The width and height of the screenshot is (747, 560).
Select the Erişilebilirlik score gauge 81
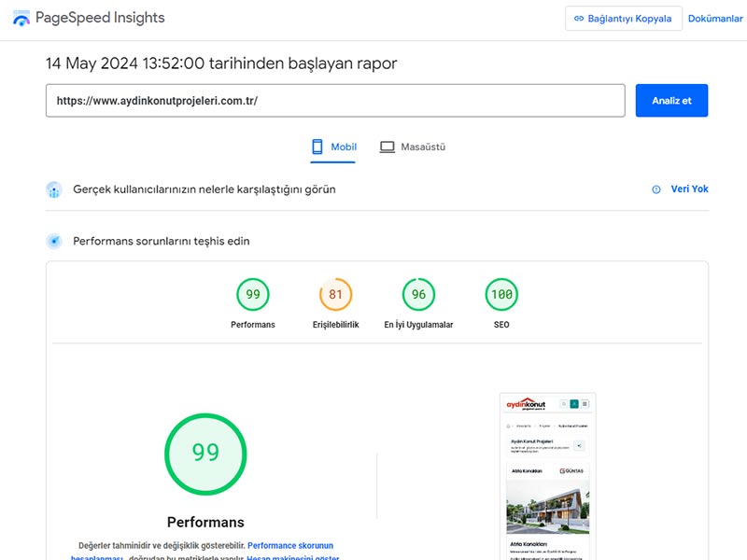point(336,294)
